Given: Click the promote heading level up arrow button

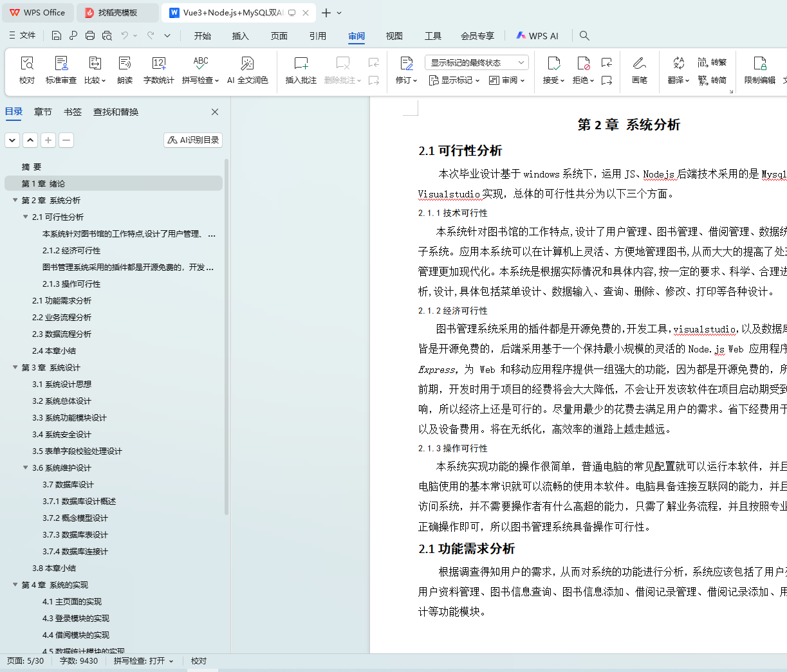Looking at the screenshot, I should point(30,140).
